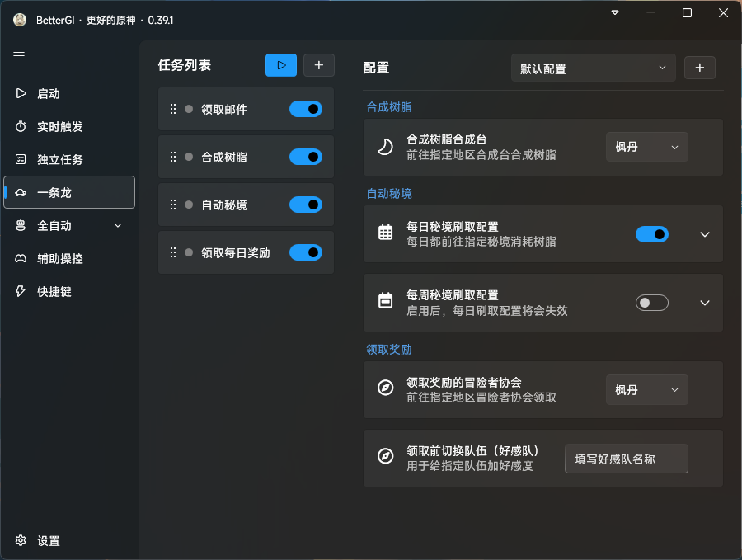Image resolution: width=742 pixels, height=560 pixels.
Task: Click the drag handle for 自动秘境 task
Action: pos(173,205)
